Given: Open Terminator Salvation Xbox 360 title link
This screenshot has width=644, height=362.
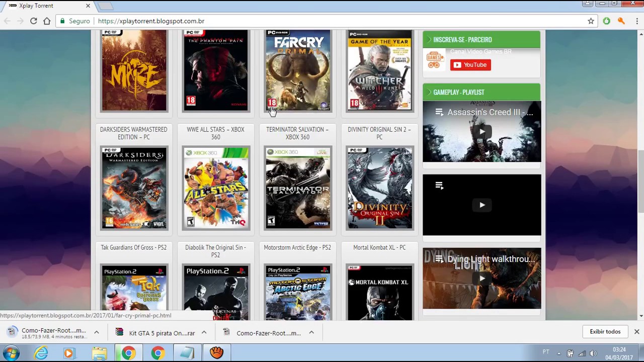Looking at the screenshot, I should coord(297,133).
